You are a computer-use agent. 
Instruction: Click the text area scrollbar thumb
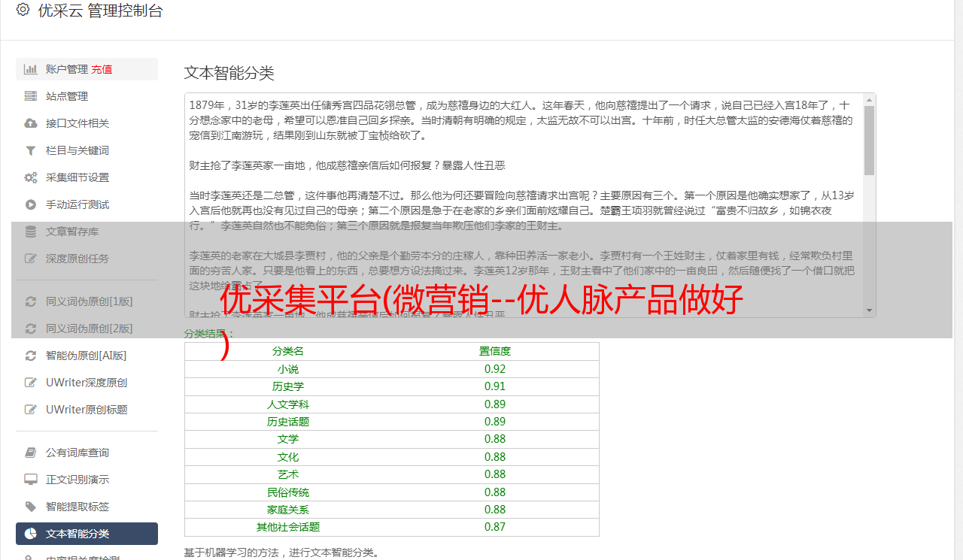[869, 140]
